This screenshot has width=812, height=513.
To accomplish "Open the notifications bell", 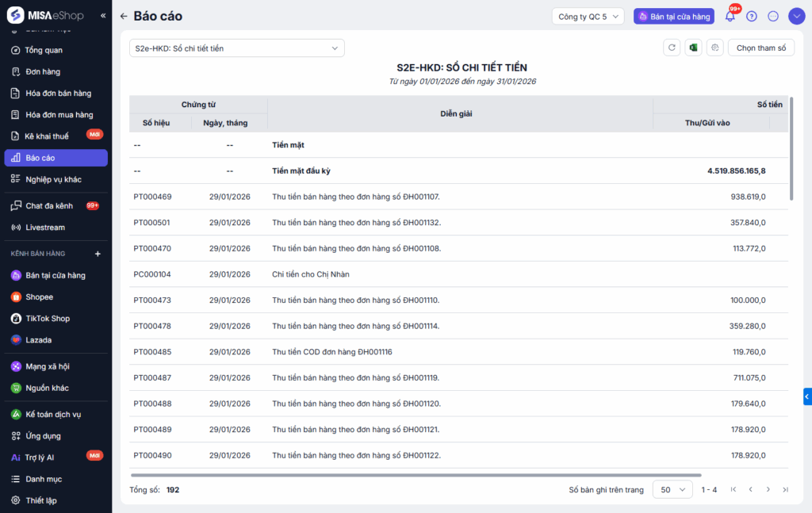I will pos(730,17).
